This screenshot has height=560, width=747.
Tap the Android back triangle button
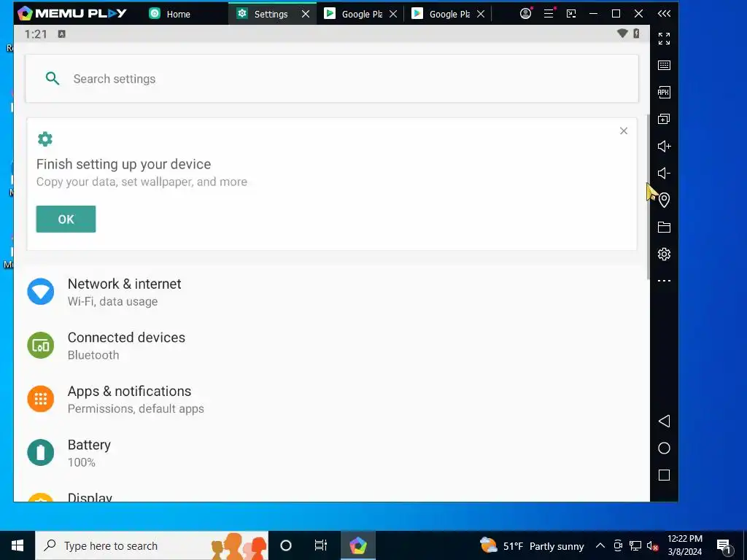click(664, 421)
